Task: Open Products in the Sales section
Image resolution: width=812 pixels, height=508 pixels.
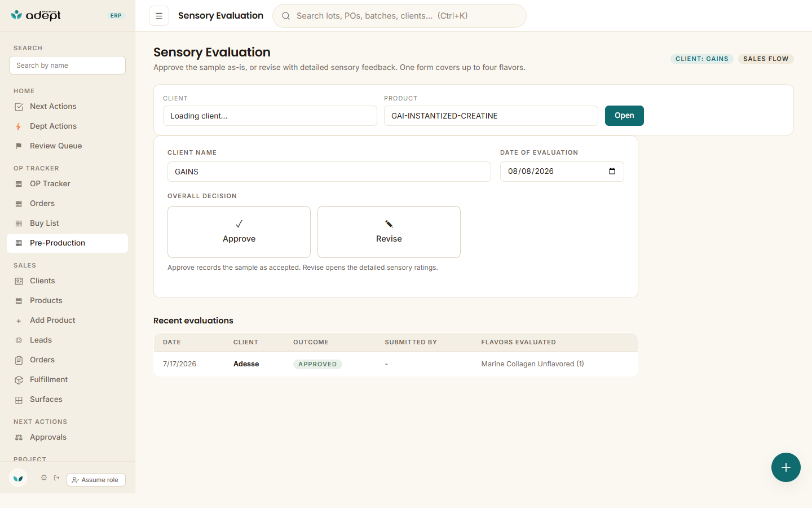Action: click(x=67, y=301)
